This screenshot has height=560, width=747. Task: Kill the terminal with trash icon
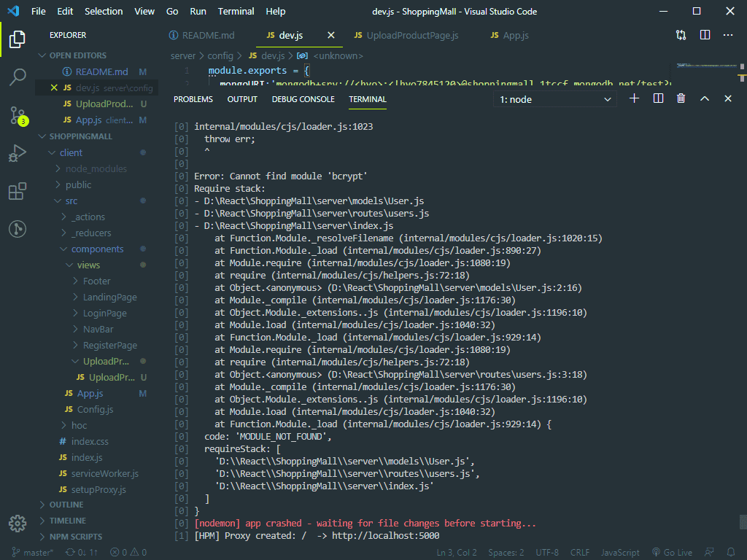[681, 98]
